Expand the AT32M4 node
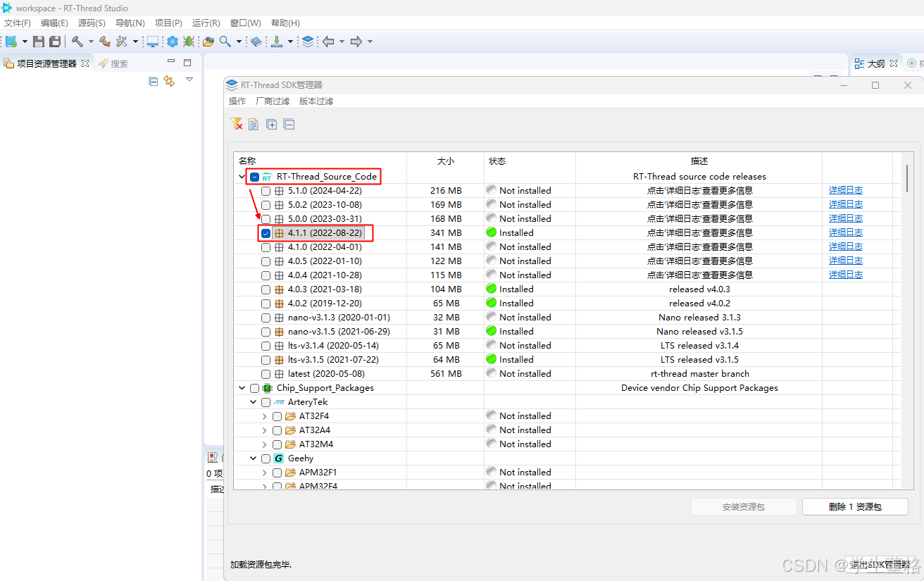Screen dimensions: 924x581 265,444
